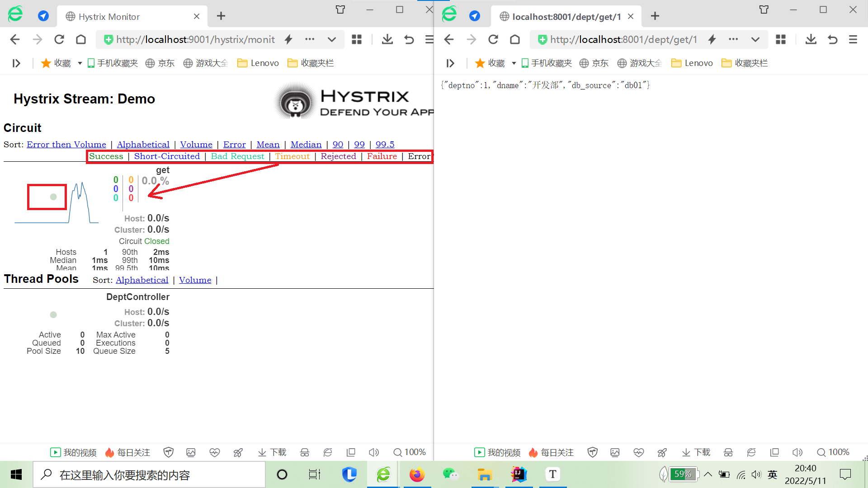
Task: Click the 100% zoom control in the left browser
Action: click(410, 452)
